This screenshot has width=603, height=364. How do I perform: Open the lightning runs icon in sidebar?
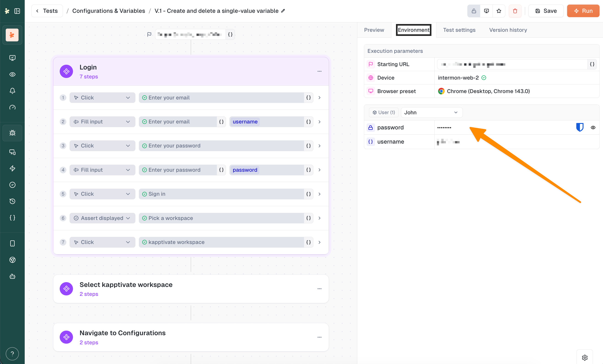click(12, 168)
